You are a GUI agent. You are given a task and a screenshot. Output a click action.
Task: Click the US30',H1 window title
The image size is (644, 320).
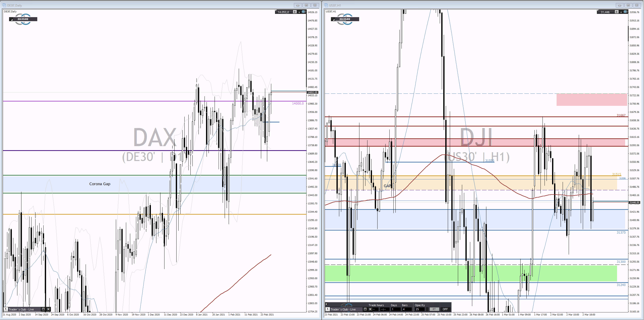point(335,5)
